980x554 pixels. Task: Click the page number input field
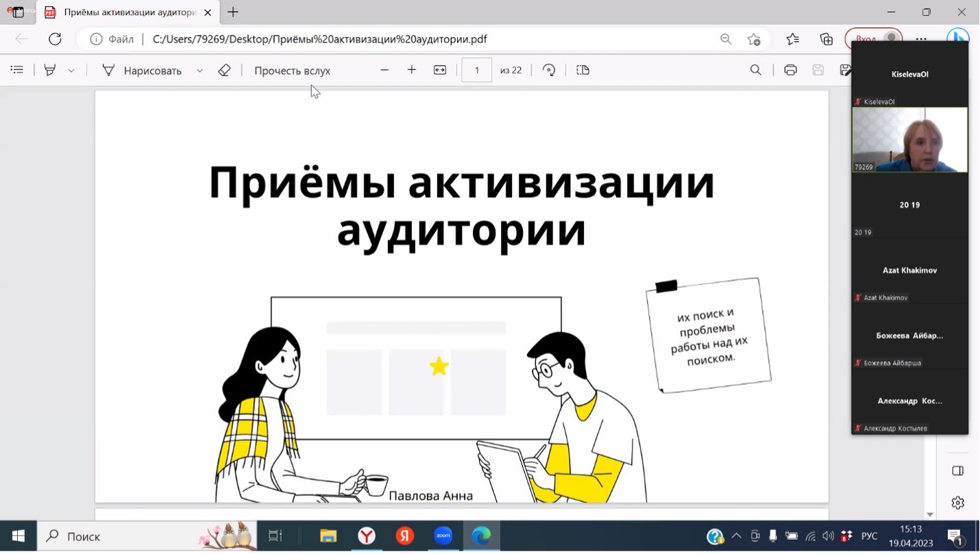[x=477, y=70]
